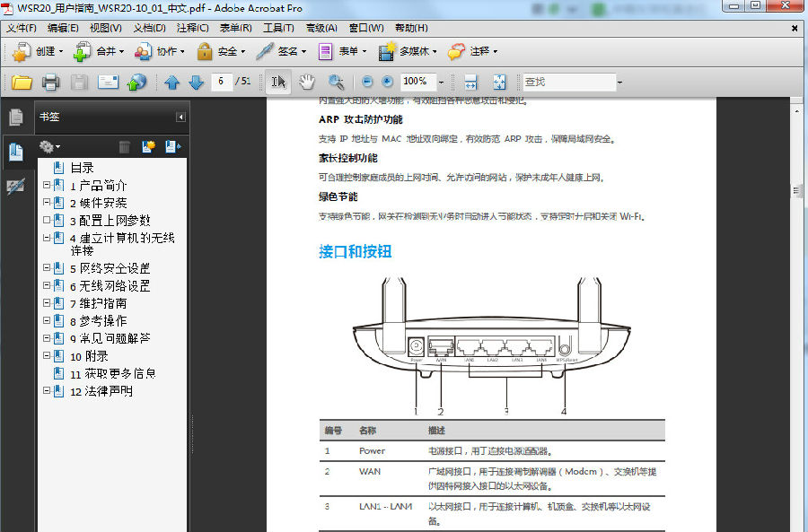The width and height of the screenshot is (808, 532).
Task: Open a file with folder icon
Action: (x=22, y=82)
